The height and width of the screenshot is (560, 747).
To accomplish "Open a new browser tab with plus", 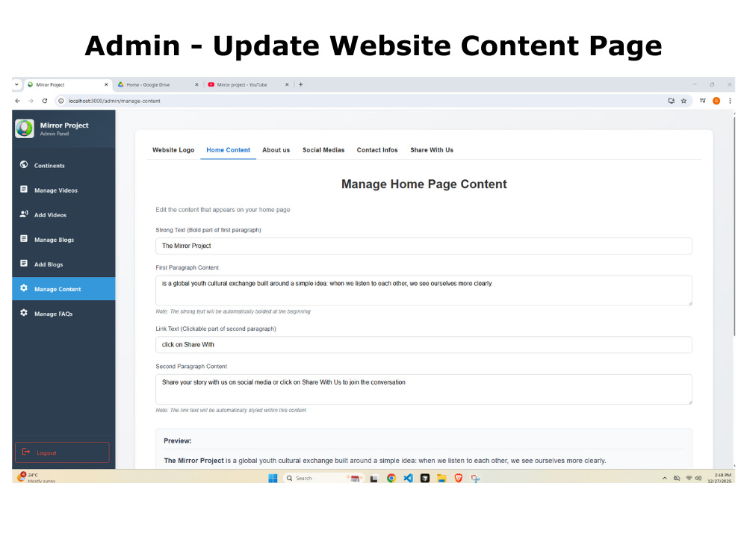I will tap(300, 85).
